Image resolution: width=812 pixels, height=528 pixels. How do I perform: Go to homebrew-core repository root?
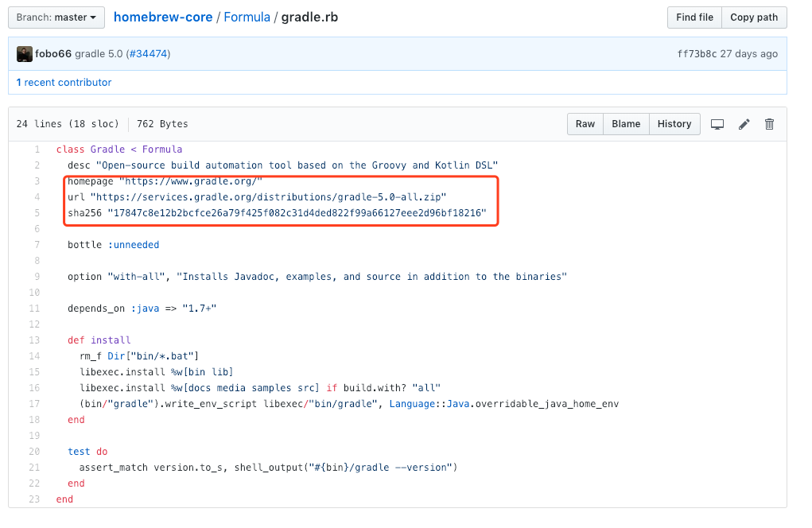pos(163,17)
